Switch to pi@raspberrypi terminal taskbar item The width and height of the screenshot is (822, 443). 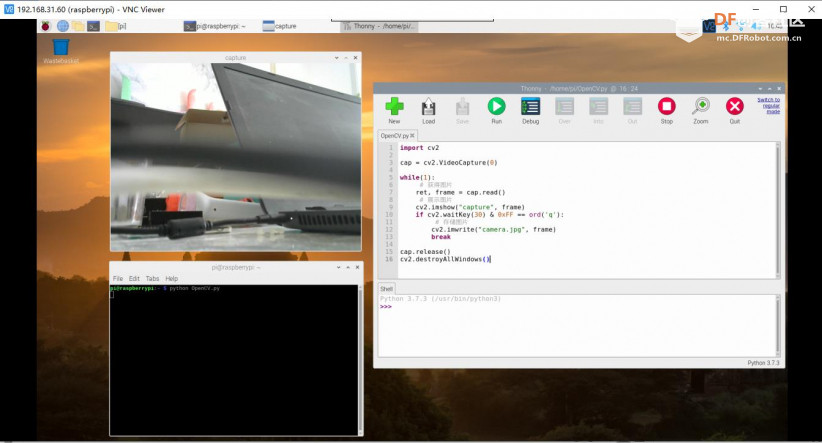point(214,26)
